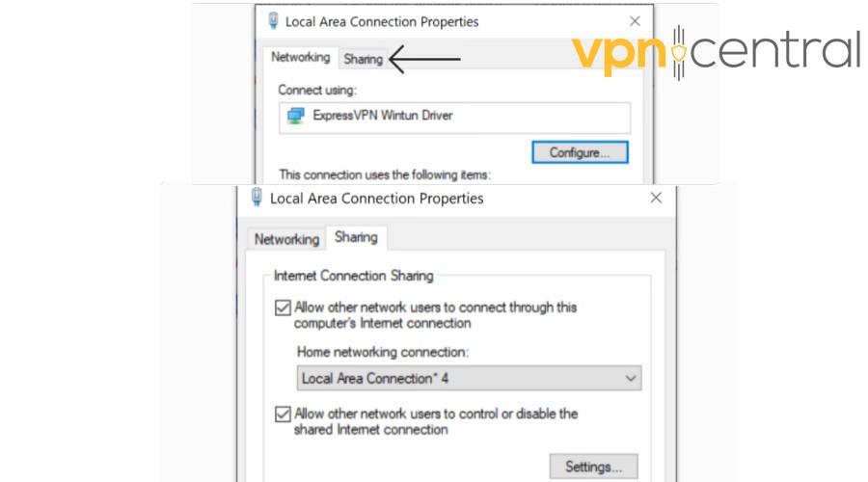
Task: Select the active Networking tab above Connect using
Action: (x=301, y=57)
